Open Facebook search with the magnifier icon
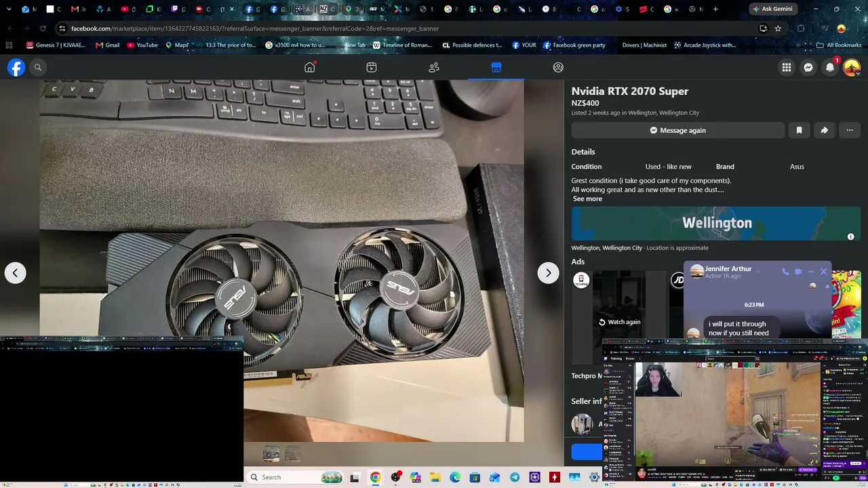The height and width of the screenshot is (488, 868). [38, 68]
